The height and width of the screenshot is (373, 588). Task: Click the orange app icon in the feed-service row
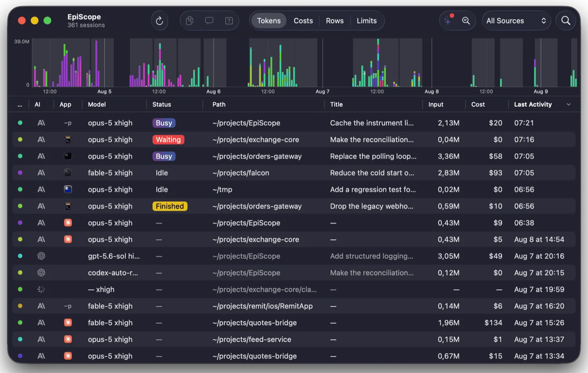[68, 340]
